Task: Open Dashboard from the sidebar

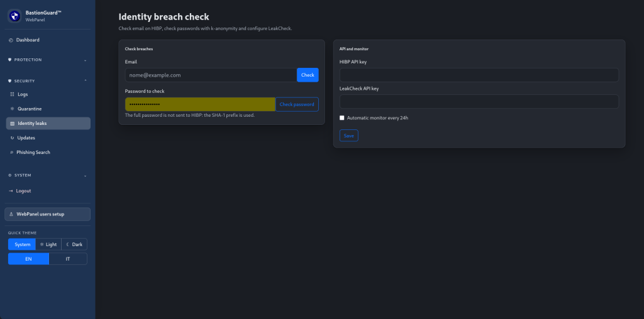Action: click(x=48, y=40)
